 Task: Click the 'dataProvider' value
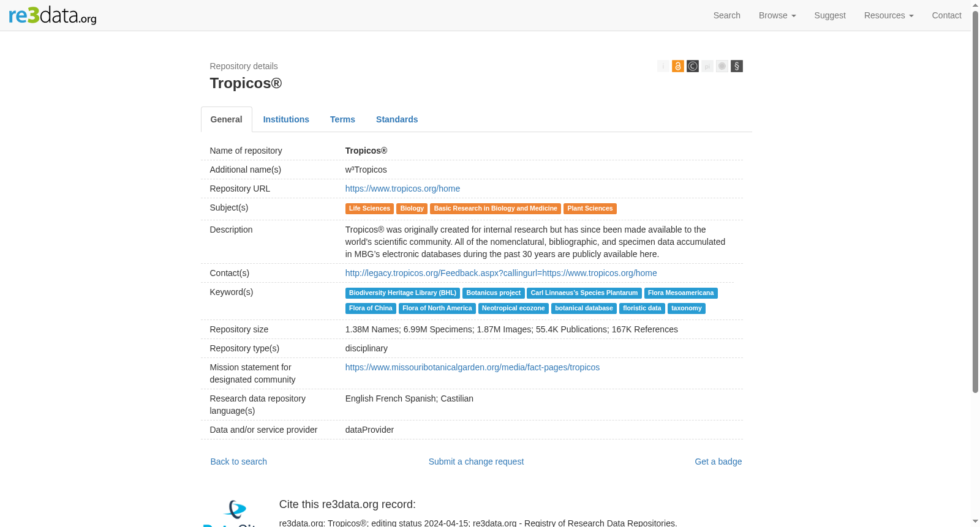pyautogui.click(x=369, y=430)
